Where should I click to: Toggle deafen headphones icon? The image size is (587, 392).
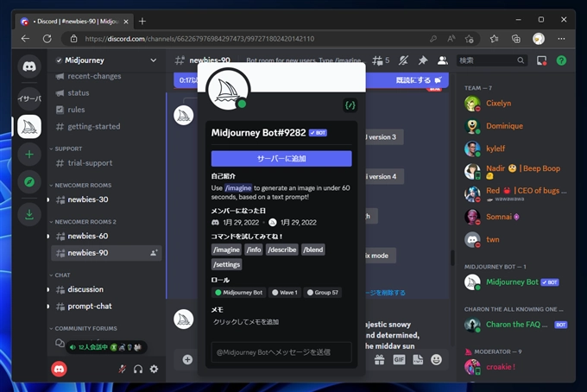coord(138,370)
